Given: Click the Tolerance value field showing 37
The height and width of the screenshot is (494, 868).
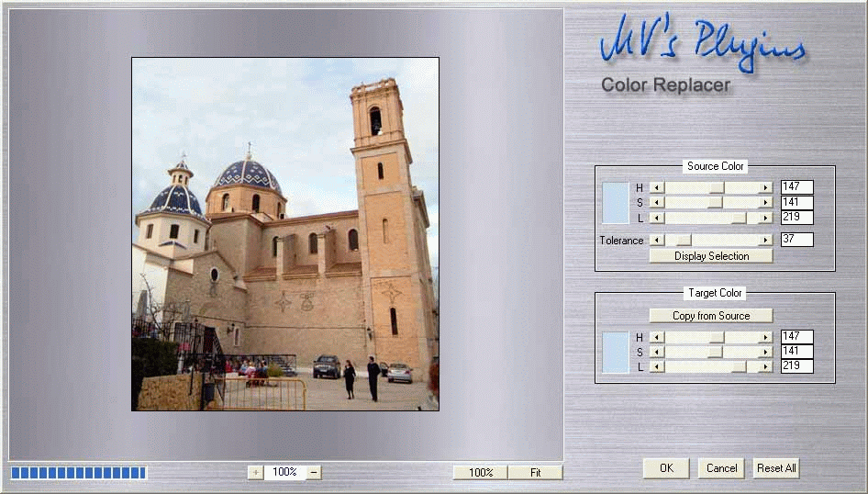Looking at the screenshot, I should pyautogui.click(x=797, y=240).
